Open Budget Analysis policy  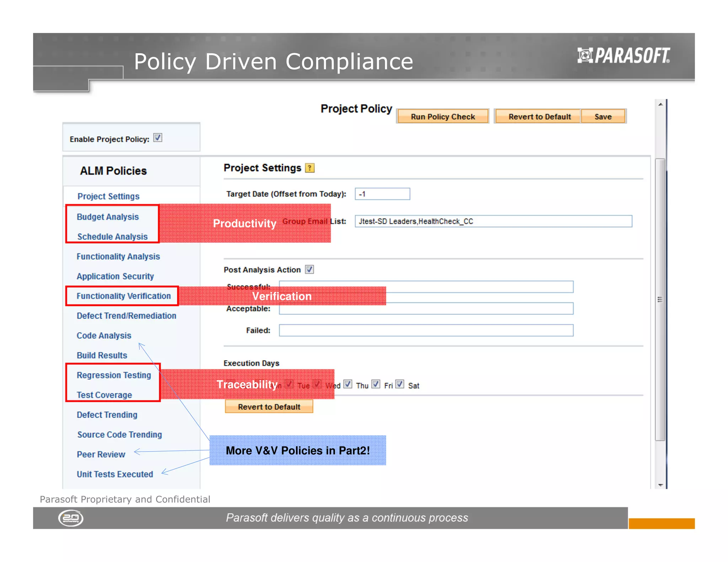point(108,217)
